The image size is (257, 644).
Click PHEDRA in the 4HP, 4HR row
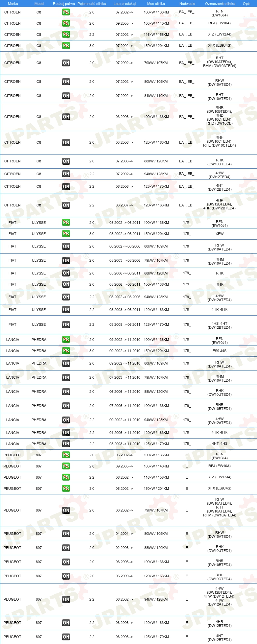39,433
